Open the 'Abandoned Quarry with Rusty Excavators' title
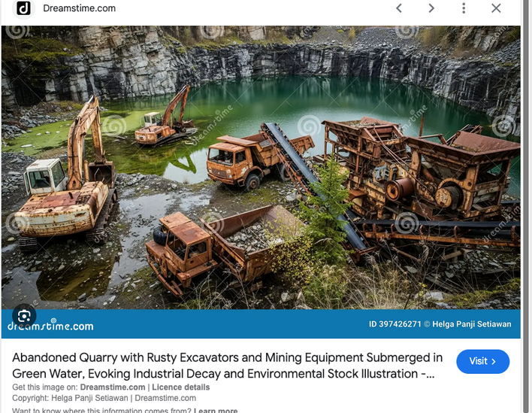Screen dimensions: 532x413 [227, 366]
